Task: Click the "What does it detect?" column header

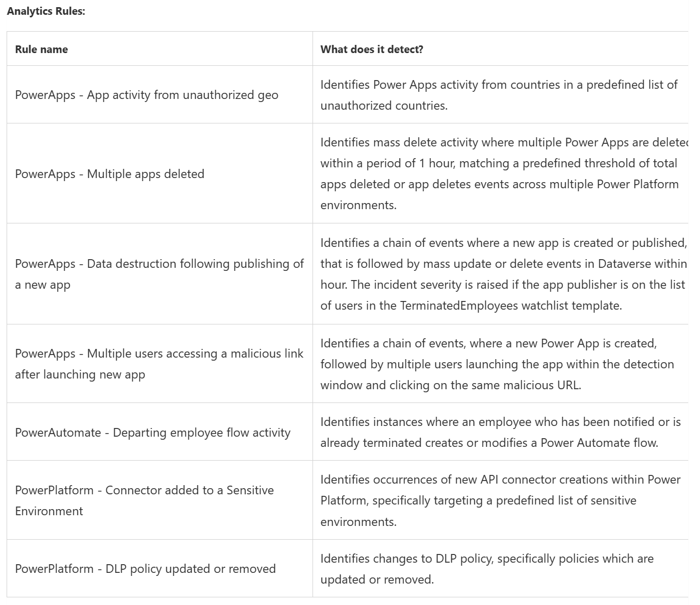Action: point(372,49)
